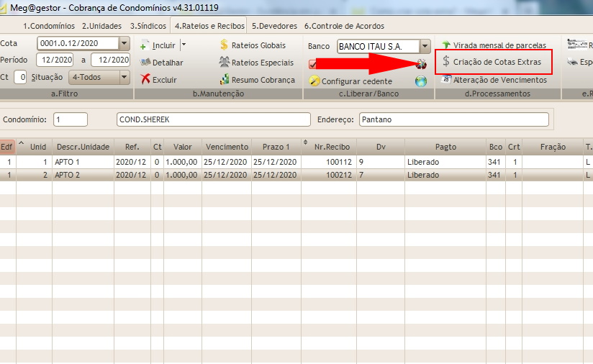This screenshot has width=593, height=364.
Task: Expand the Banco ITAU dropdown
Action: click(425, 46)
